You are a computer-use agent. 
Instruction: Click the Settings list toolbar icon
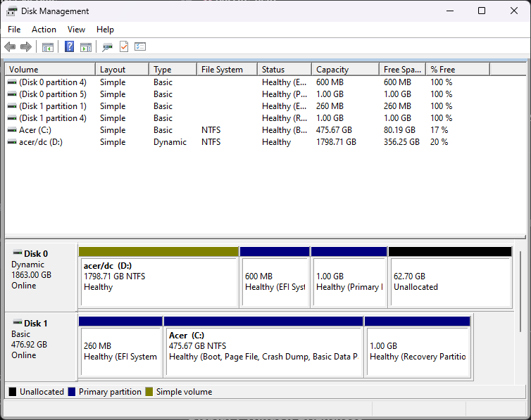tap(140, 46)
